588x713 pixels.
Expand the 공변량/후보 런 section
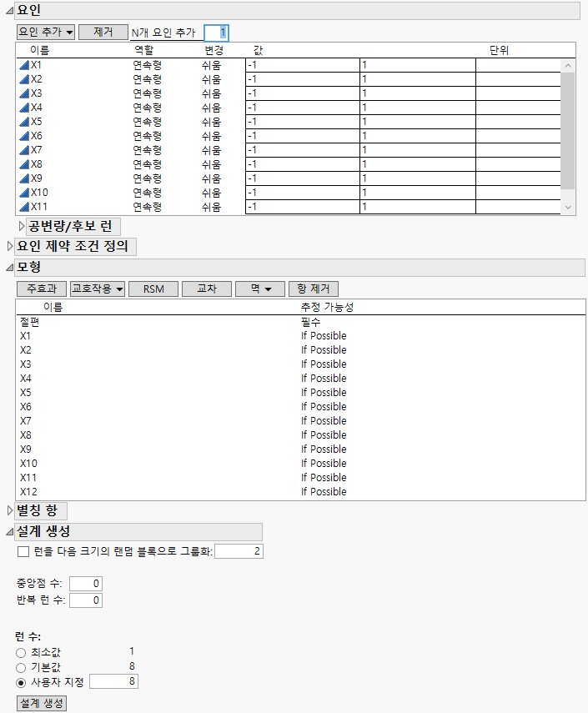tap(22, 226)
